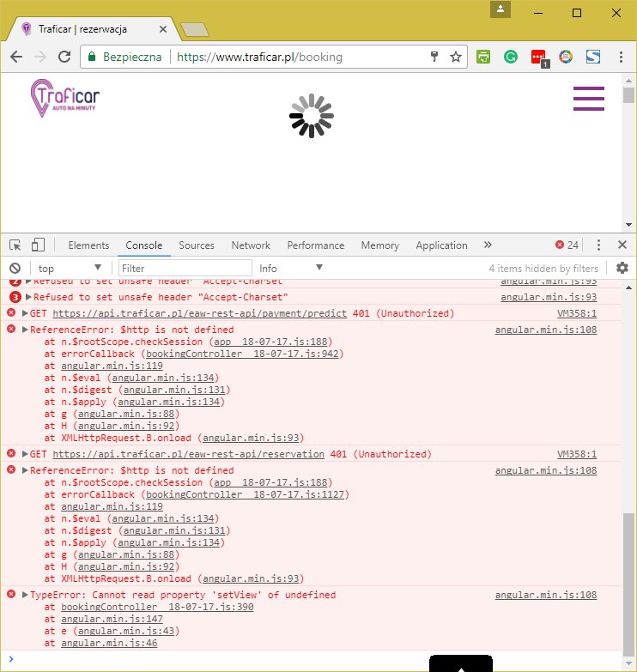Open the console settings gear
The image size is (637, 672).
622,268
